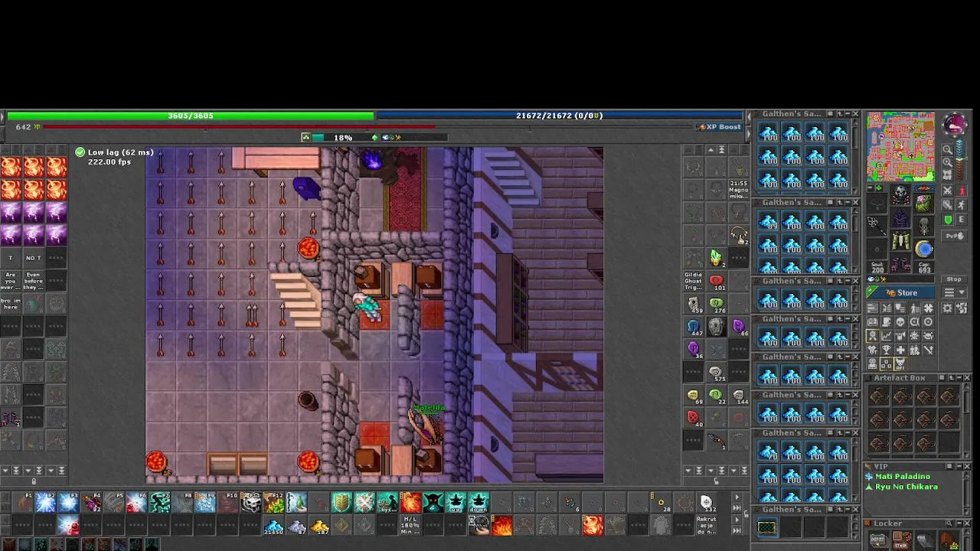Select VIP entry Ryu No Chikara
Image resolution: width=980 pixels, height=551 pixels.
[x=906, y=487]
